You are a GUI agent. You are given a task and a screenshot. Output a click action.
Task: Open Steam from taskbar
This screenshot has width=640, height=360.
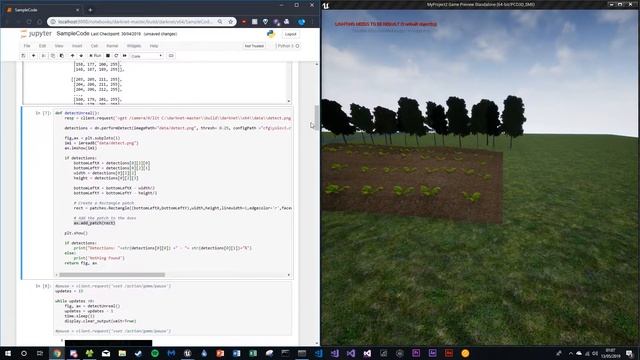coord(138,353)
